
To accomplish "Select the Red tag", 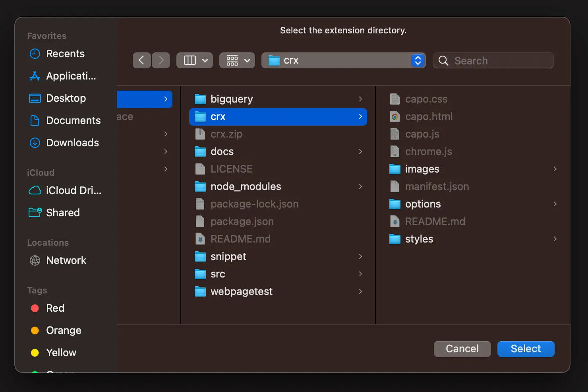I will click(55, 308).
